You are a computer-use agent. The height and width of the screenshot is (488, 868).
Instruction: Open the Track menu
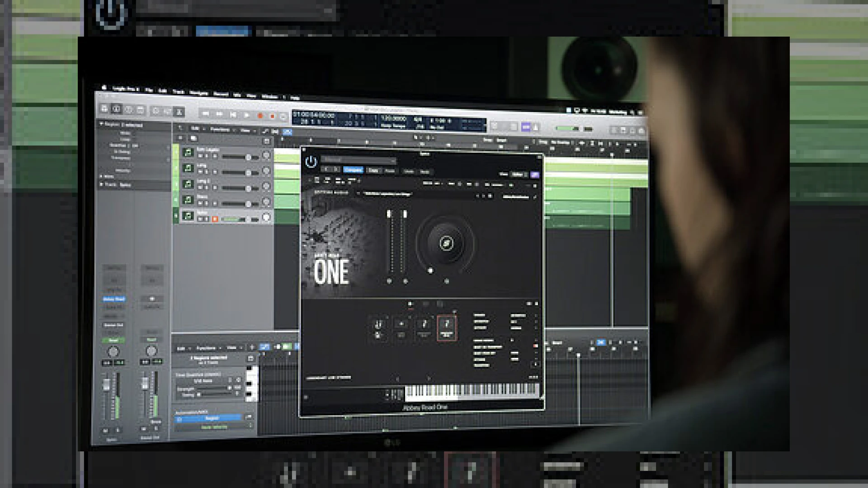point(179,92)
